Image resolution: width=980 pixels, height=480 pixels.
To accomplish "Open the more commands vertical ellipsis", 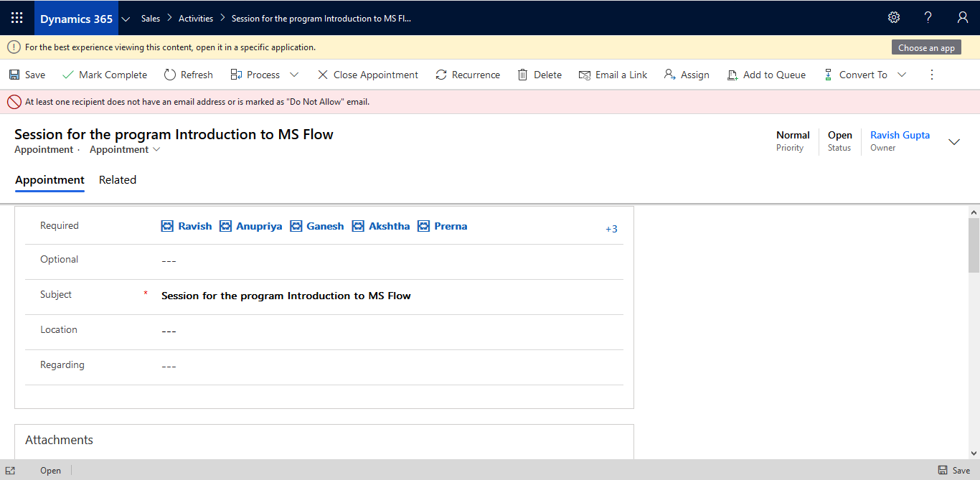I will (932, 75).
